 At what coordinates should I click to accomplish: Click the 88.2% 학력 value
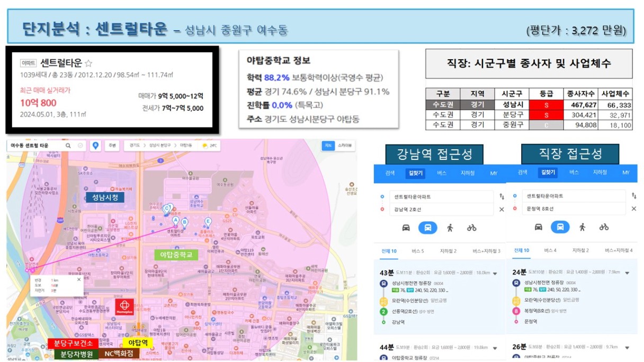(x=276, y=77)
